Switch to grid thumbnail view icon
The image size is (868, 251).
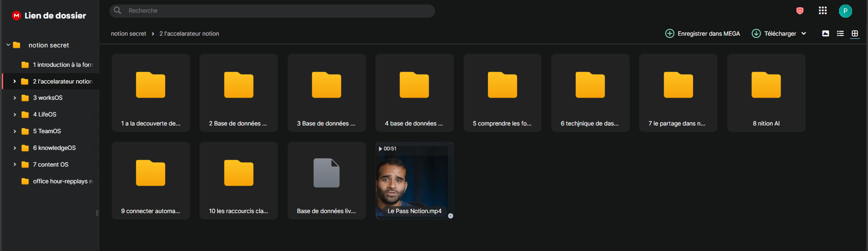(854, 33)
